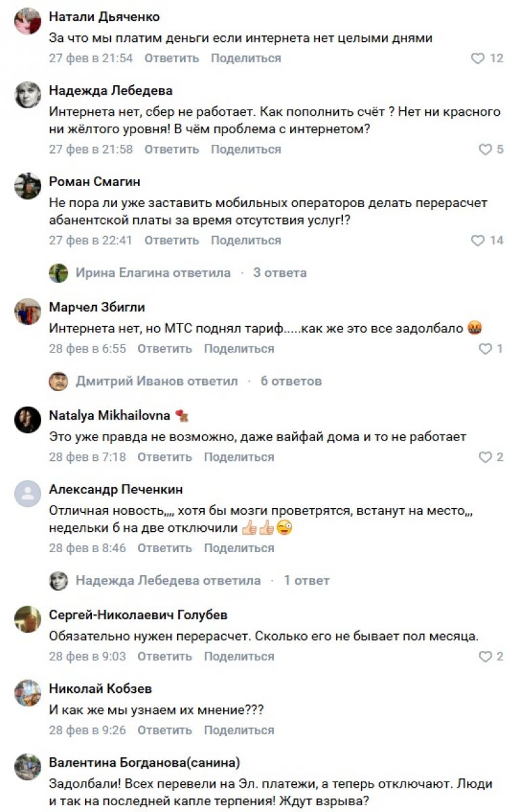Like Натали Дьяченко's comment with heart icon

(478, 58)
